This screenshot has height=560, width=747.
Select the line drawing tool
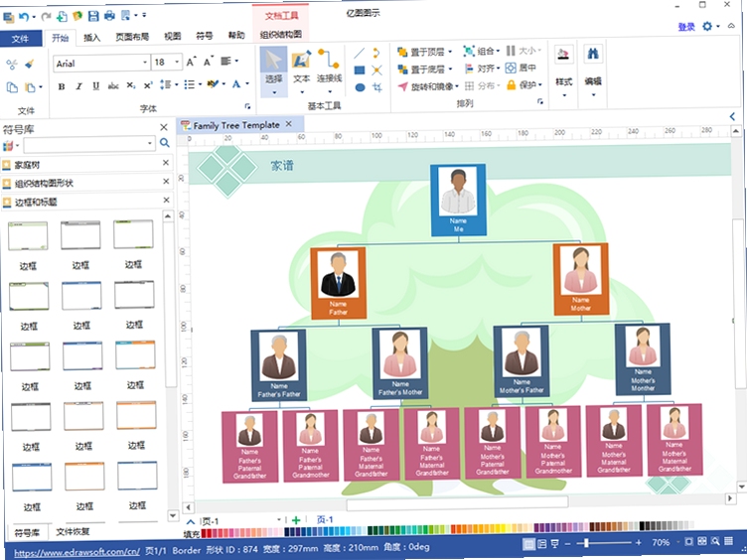[x=360, y=53]
